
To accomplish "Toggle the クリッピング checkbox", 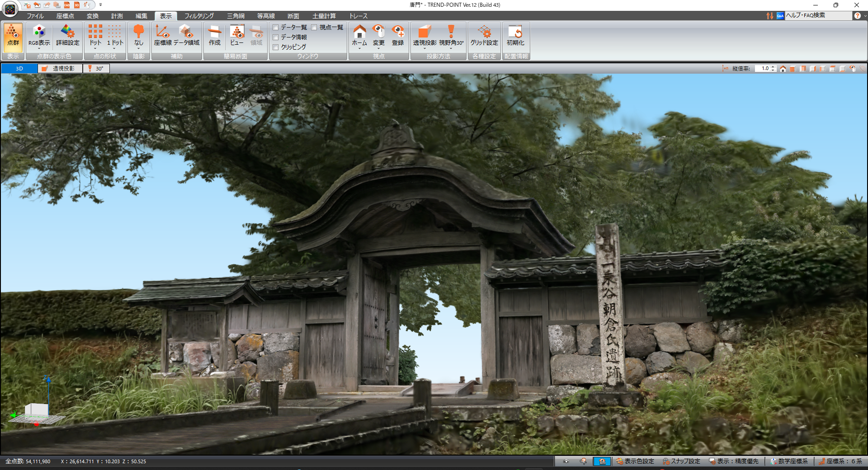I will [x=276, y=47].
